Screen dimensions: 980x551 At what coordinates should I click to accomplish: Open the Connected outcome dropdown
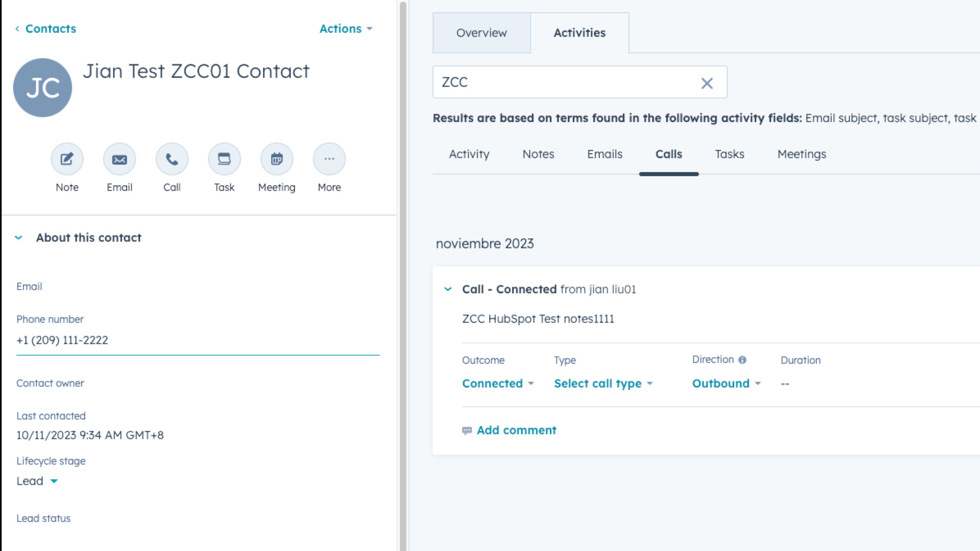(x=498, y=383)
